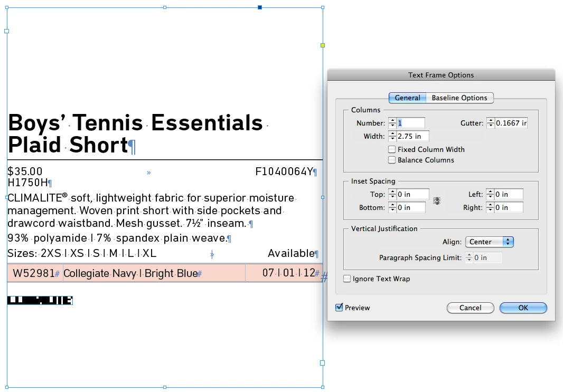Open the Align dropdown set to Center
Viewport: 563px width, 392px height.
pos(490,242)
